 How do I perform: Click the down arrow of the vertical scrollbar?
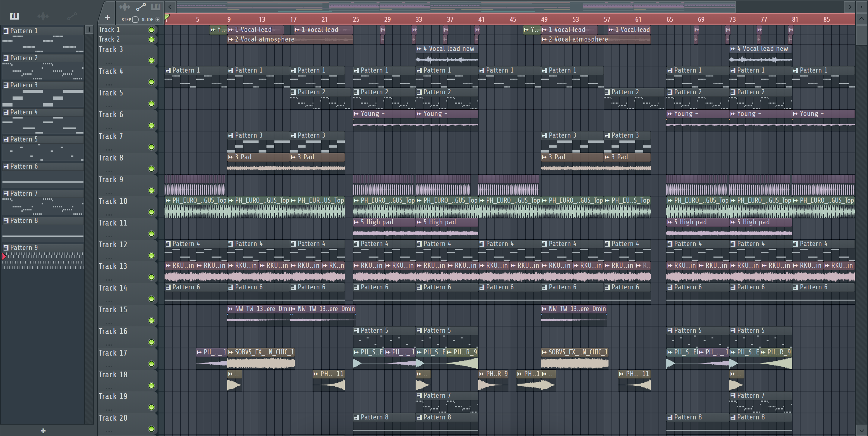click(862, 430)
